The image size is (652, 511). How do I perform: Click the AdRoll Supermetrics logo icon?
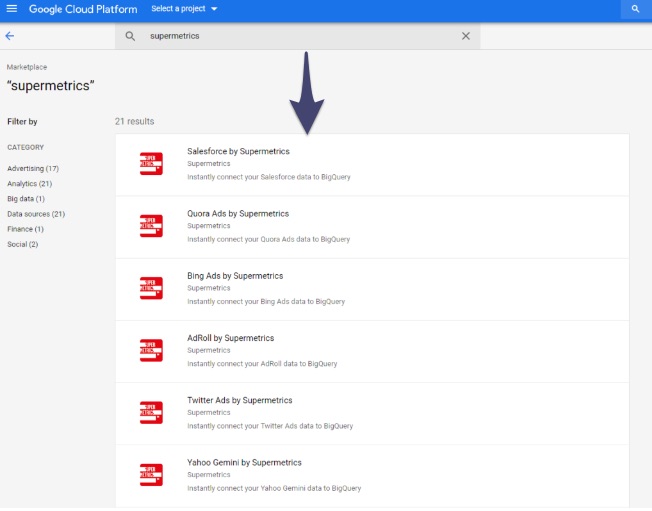[151, 351]
